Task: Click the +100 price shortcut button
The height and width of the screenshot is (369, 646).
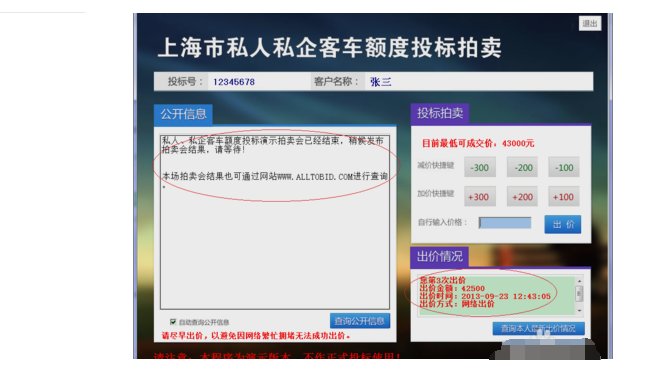Action: tap(564, 197)
